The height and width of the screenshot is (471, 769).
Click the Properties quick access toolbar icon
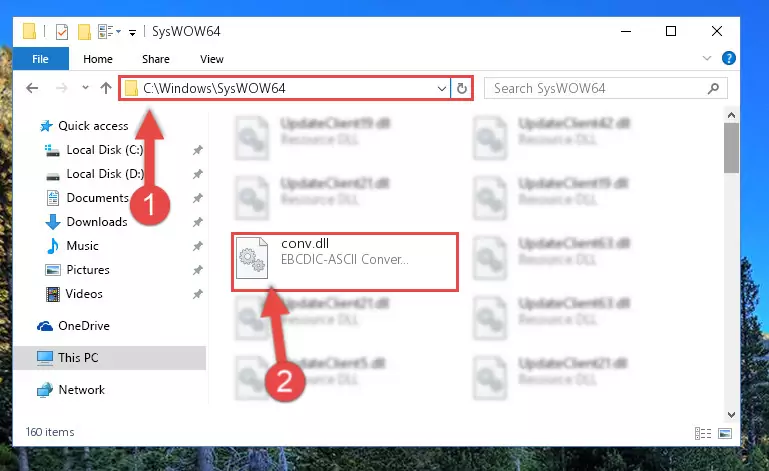pyautogui.click(x=62, y=32)
